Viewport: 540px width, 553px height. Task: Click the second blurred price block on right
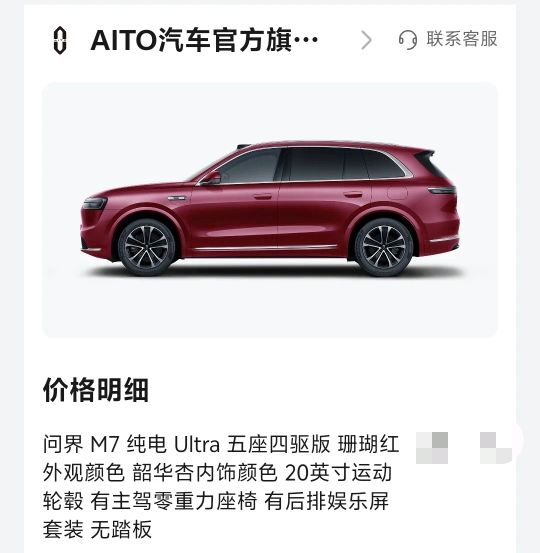[496, 448]
